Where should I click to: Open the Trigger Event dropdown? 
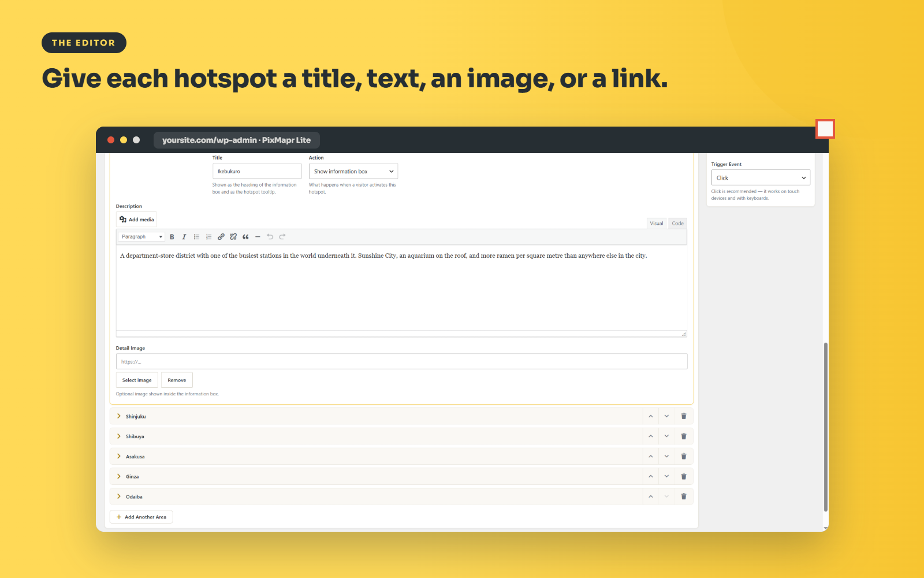point(761,178)
